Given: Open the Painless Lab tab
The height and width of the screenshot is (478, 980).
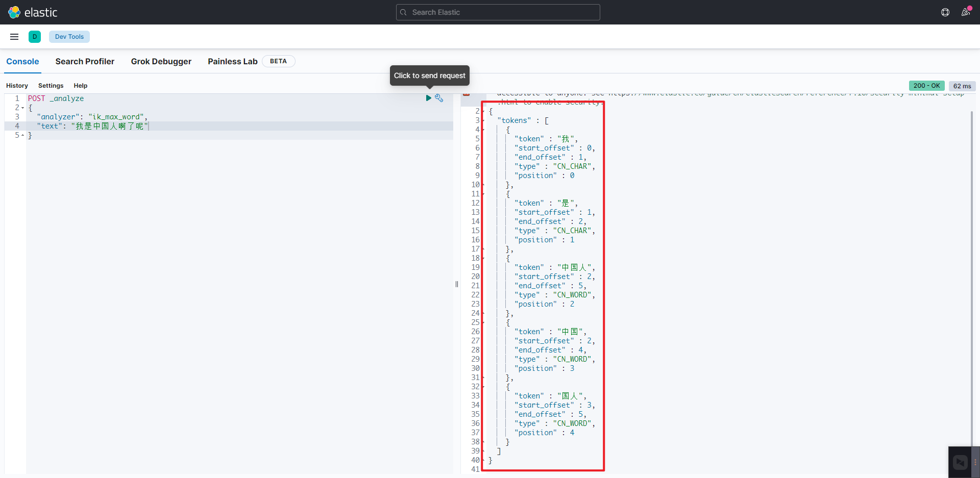Looking at the screenshot, I should [x=233, y=61].
